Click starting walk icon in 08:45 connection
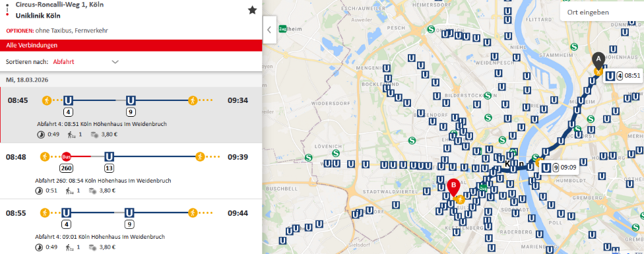Image resolution: width=644 pixels, height=254 pixels. tap(47, 100)
